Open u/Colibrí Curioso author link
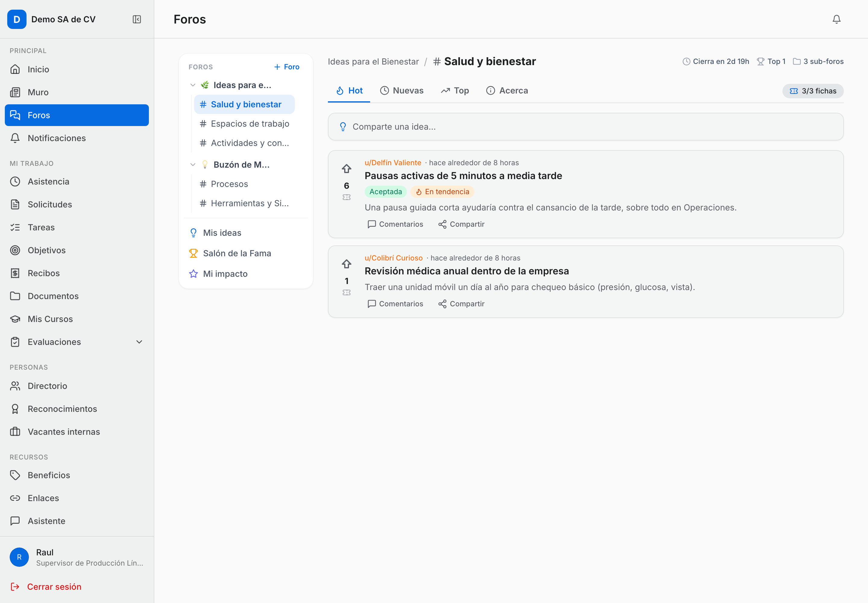This screenshot has height=603, width=868. tap(393, 258)
